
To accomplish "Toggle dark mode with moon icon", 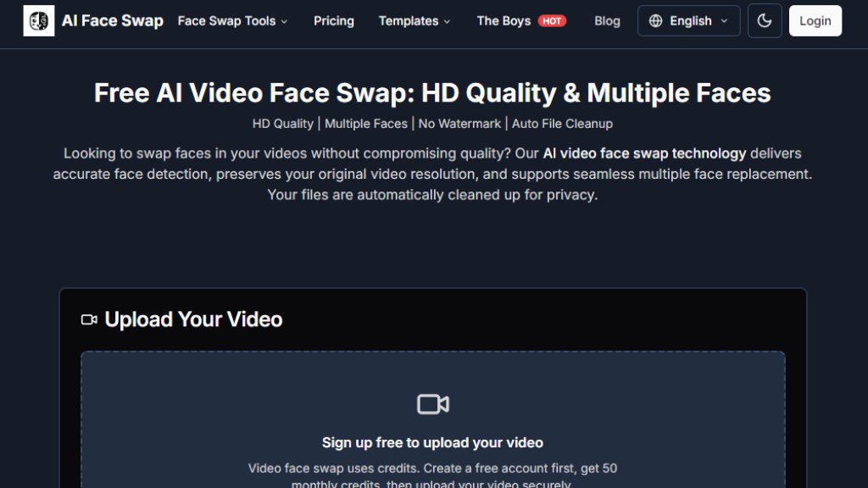I will point(765,21).
